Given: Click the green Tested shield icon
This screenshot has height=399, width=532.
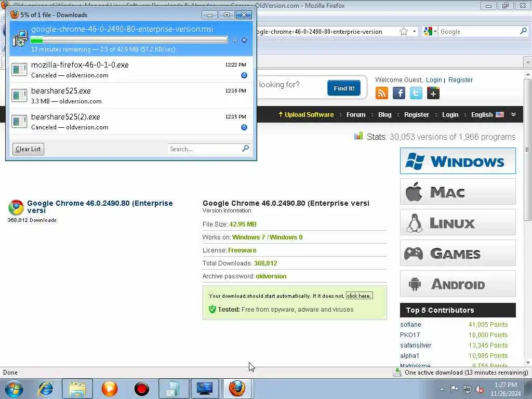Looking at the screenshot, I should click(212, 309).
